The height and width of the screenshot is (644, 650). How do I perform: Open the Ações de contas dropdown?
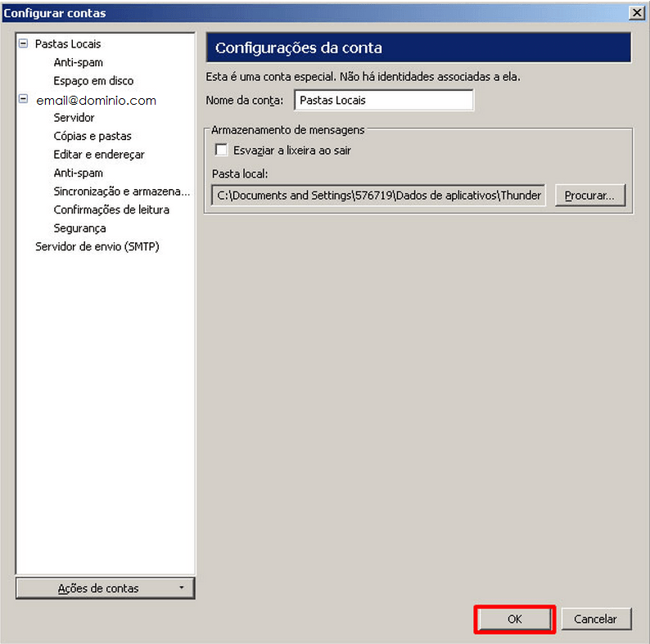[105, 588]
